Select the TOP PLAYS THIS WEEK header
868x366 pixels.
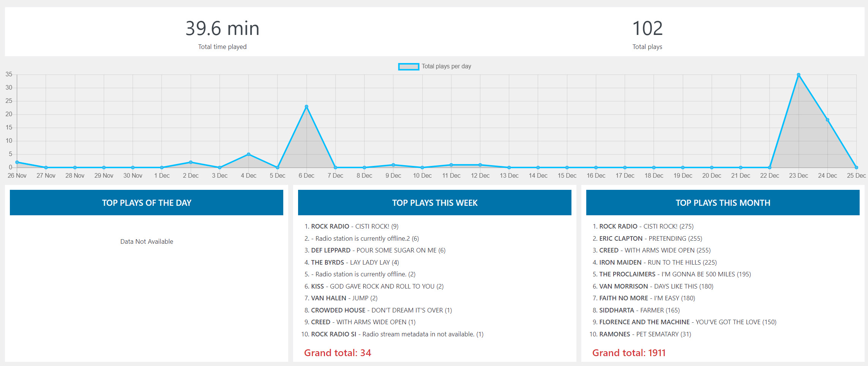pyautogui.click(x=435, y=203)
